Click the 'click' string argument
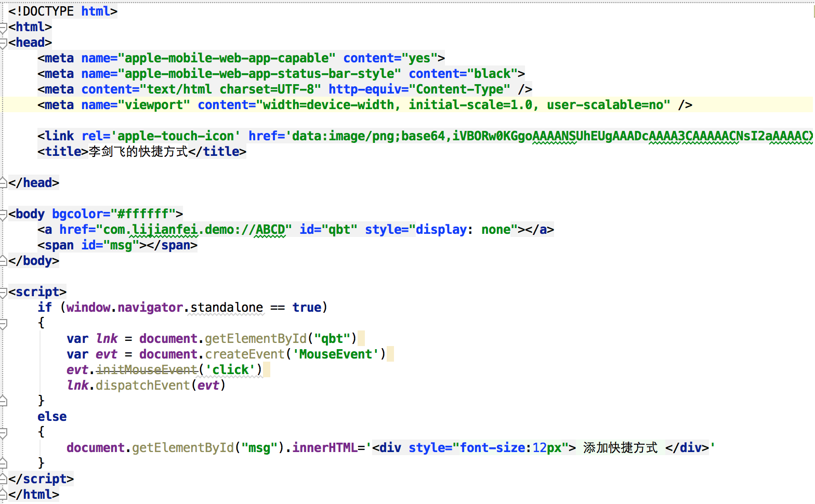 (230, 370)
